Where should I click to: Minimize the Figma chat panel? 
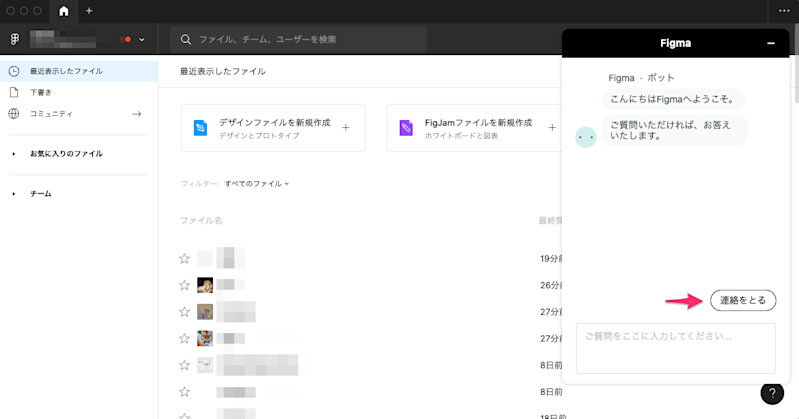771,43
